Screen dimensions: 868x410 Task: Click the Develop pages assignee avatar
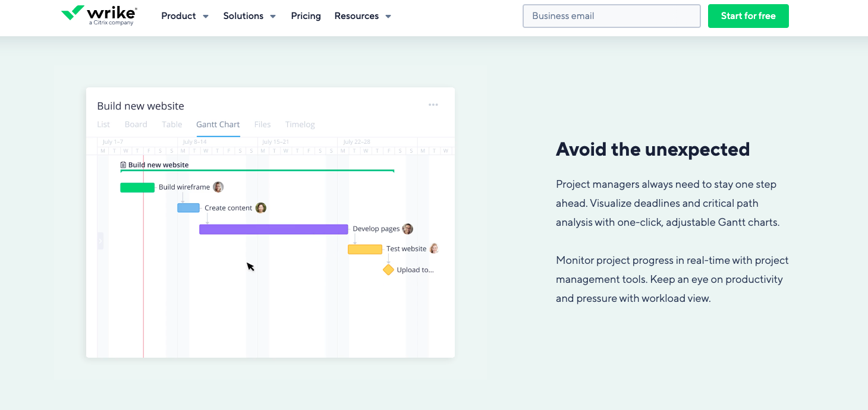407,229
